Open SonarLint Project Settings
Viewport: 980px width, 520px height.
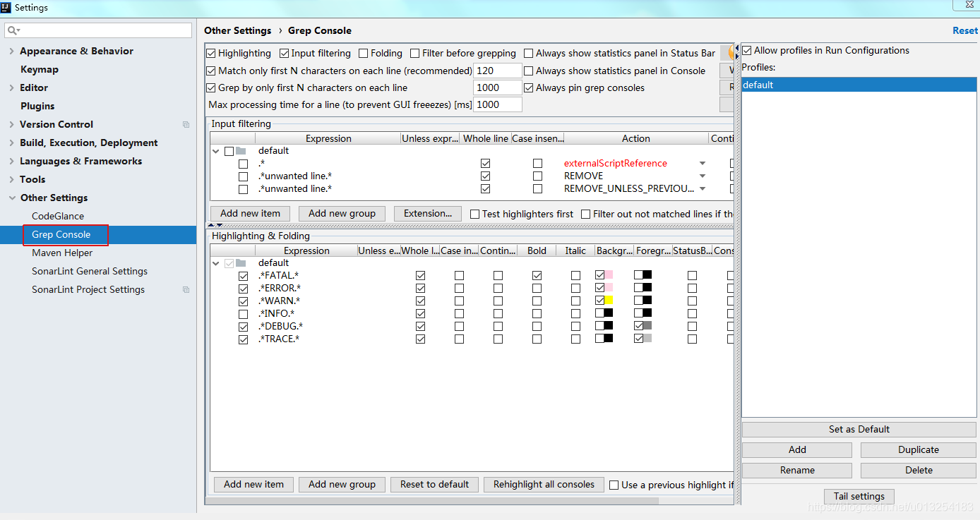88,289
